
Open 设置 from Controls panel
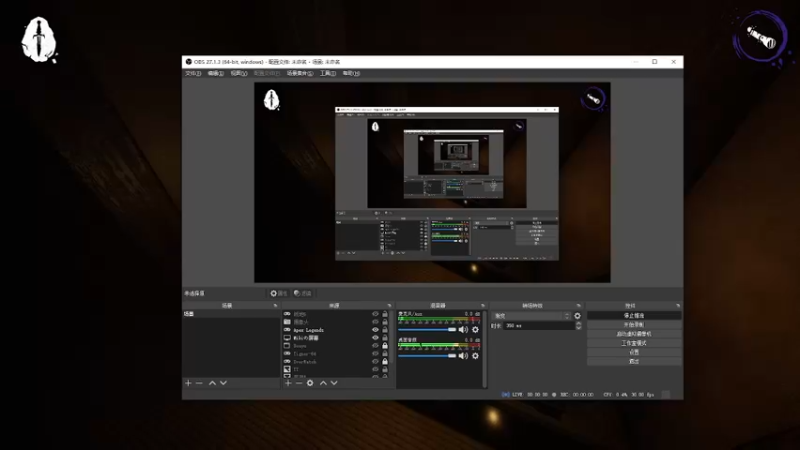tap(634, 353)
